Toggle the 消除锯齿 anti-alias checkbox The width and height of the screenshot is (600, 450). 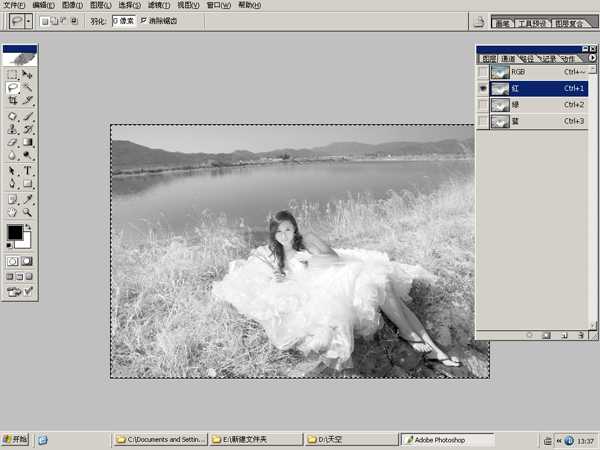144,20
